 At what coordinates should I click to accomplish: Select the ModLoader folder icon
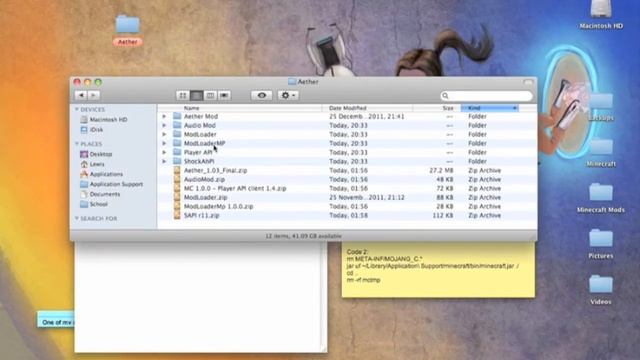[x=177, y=134]
